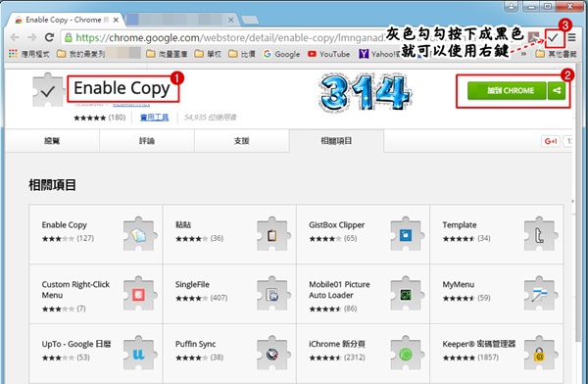Open the new tab button
The image size is (588, 384).
(249, 20)
